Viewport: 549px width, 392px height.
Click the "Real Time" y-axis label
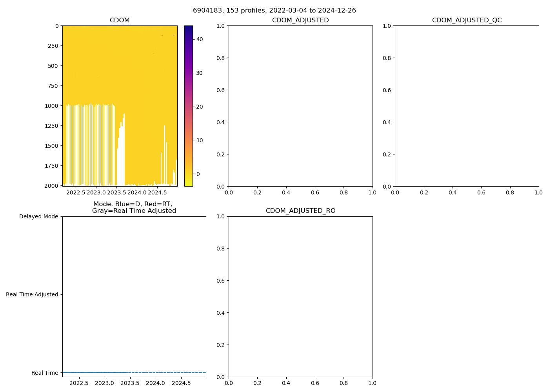pos(45,373)
